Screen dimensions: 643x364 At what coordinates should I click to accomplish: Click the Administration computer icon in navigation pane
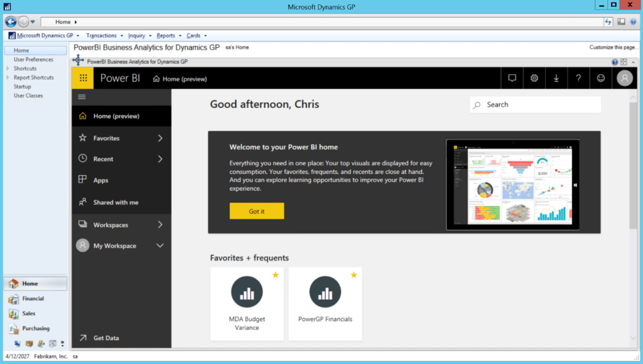[x=17, y=343]
